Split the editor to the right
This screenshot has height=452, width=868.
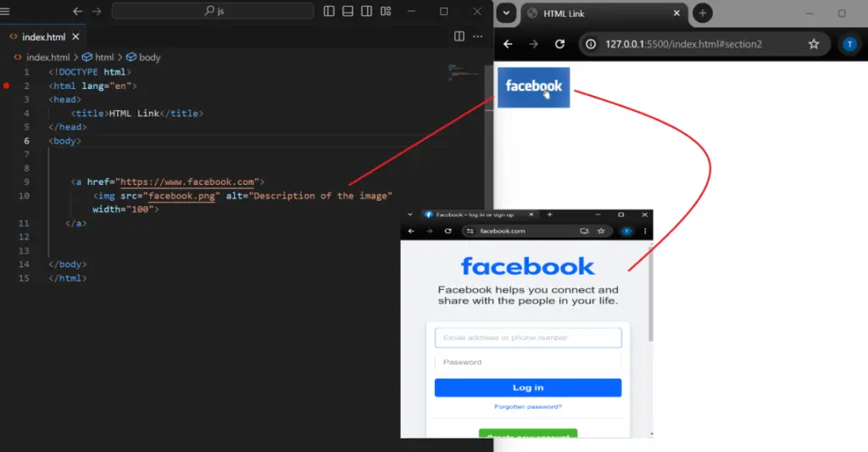(x=459, y=36)
